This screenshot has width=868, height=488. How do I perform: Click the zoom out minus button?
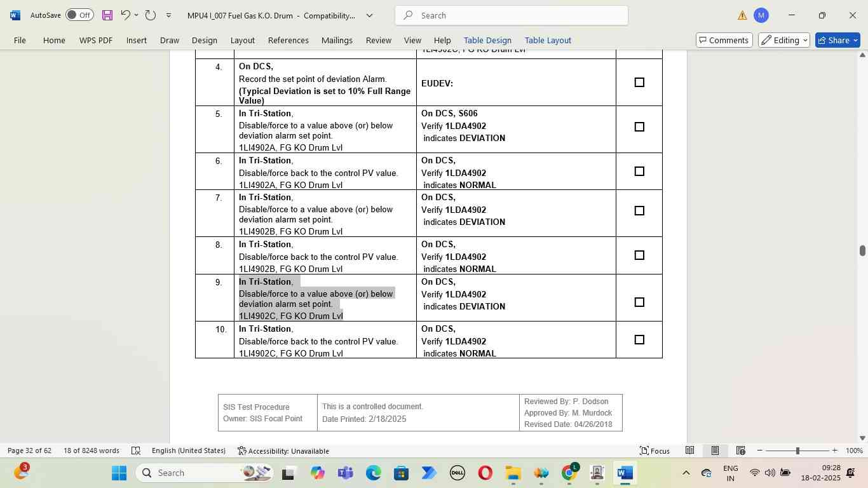pyautogui.click(x=759, y=451)
